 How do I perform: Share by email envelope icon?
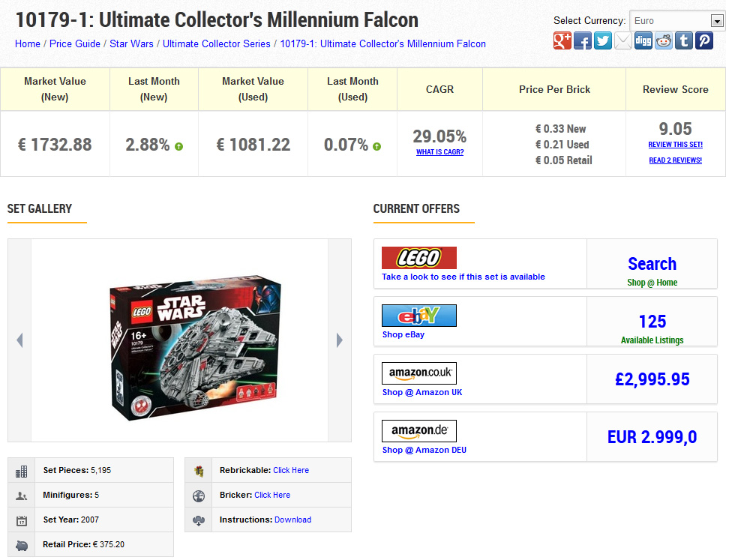click(x=623, y=41)
